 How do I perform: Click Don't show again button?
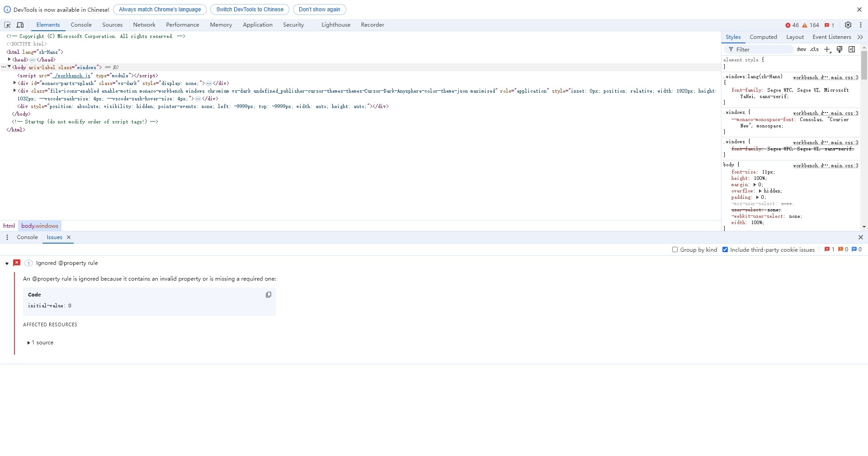[319, 9]
